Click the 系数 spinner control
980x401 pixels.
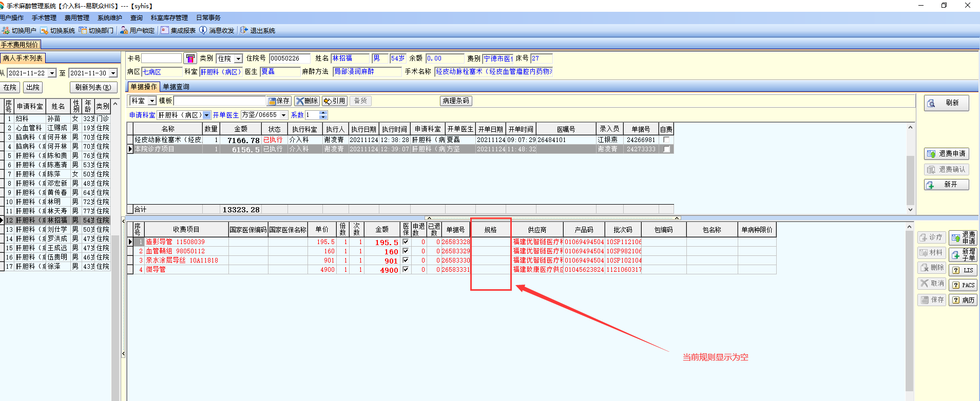click(323, 115)
